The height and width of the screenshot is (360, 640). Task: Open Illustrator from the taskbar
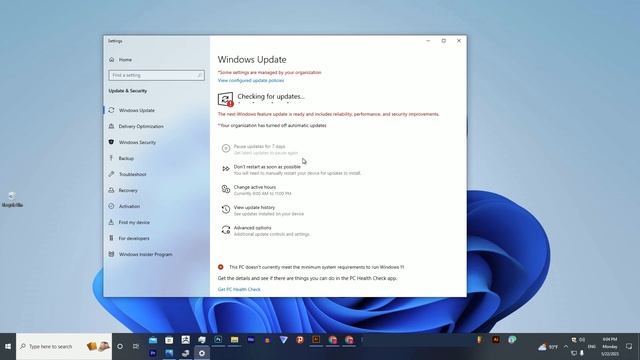(x=316, y=340)
